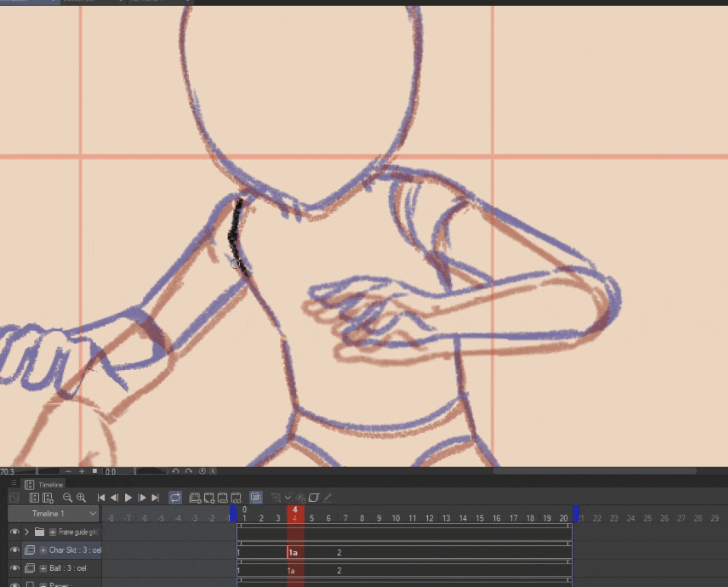The height and width of the screenshot is (587, 728).
Task: Select cel 1a on the Char Skt track
Action: (293, 553)
